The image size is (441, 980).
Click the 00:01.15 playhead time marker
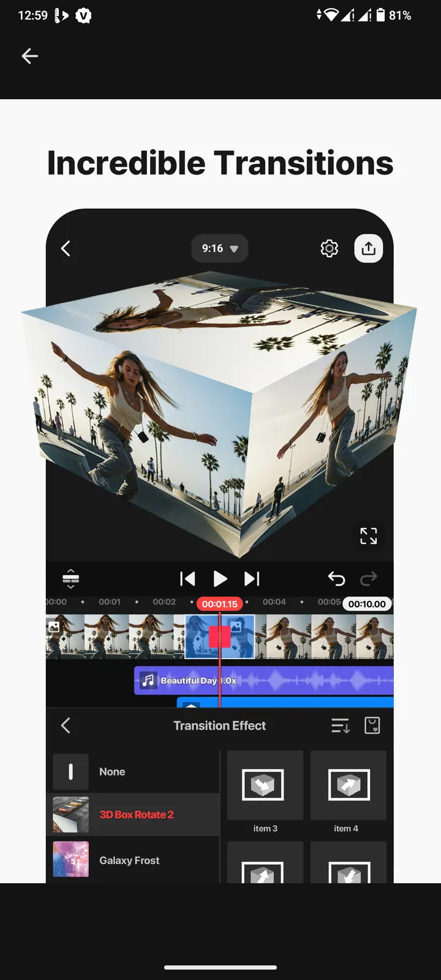[220, 604]
